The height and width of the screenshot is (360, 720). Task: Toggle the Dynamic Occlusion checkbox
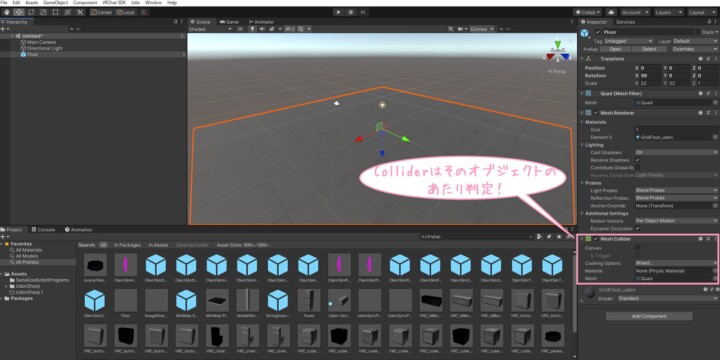pos(637,228)
